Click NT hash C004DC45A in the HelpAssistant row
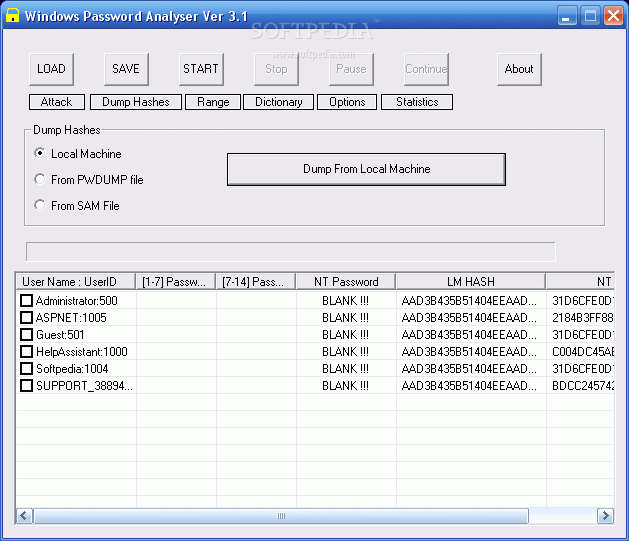The image size is (629, 541). (583, 352)
